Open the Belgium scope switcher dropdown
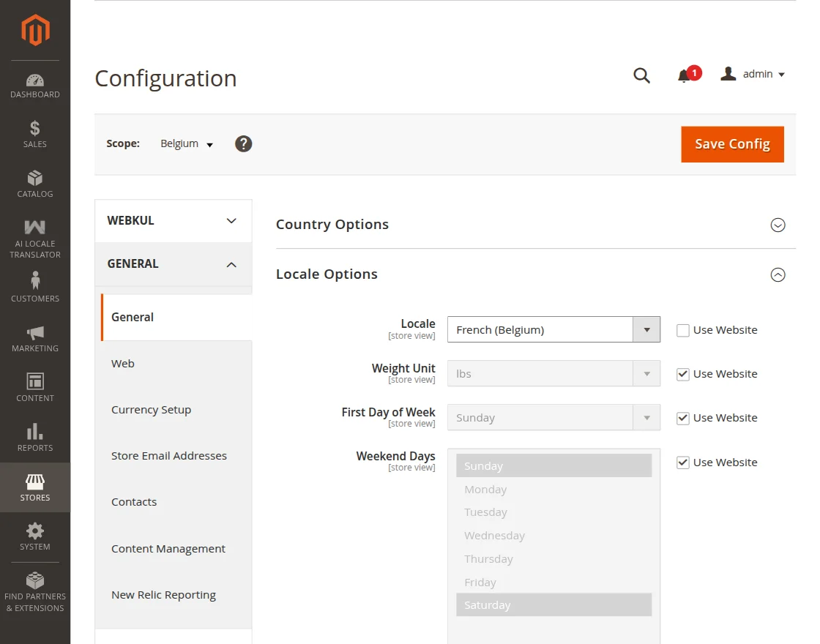 187,144
